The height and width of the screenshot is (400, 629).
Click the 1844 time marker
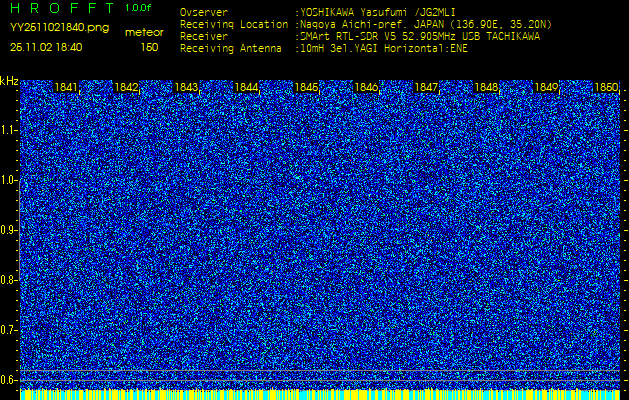pos(246,87)
